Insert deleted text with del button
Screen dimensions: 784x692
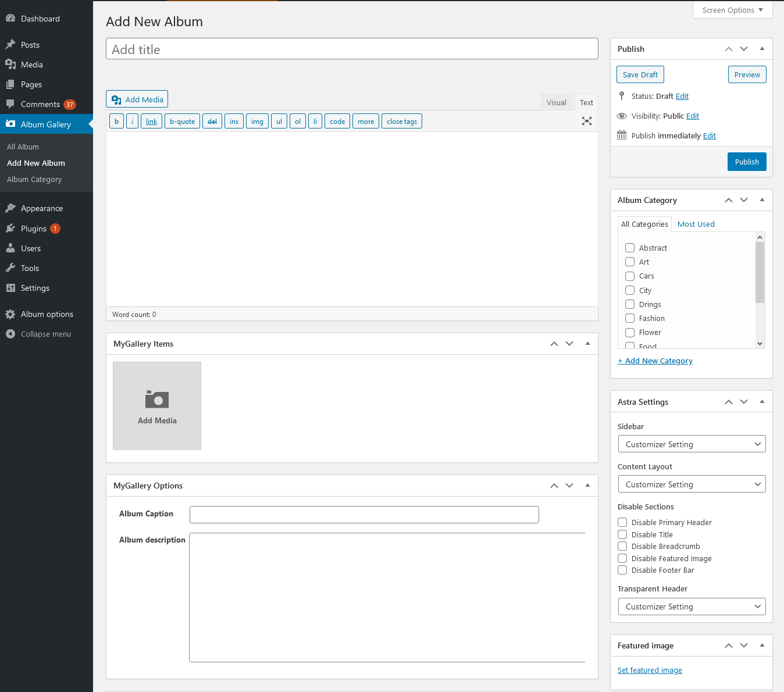pos(212,121)
